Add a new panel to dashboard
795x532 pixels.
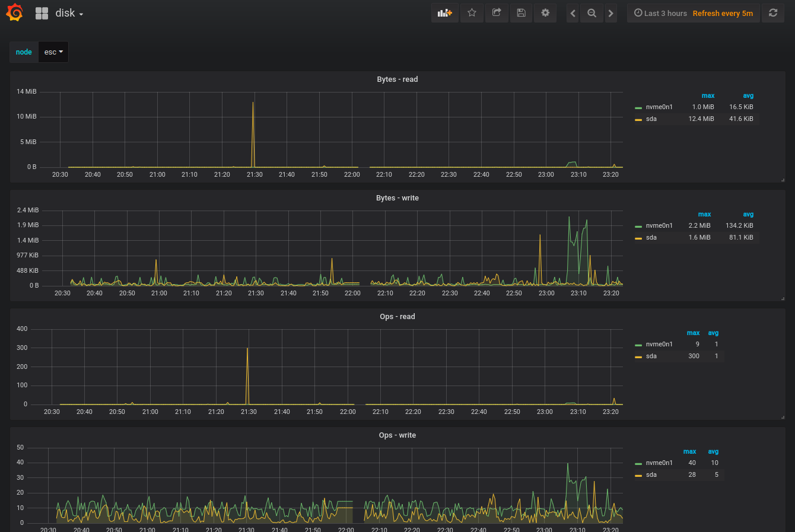(444, 13)
